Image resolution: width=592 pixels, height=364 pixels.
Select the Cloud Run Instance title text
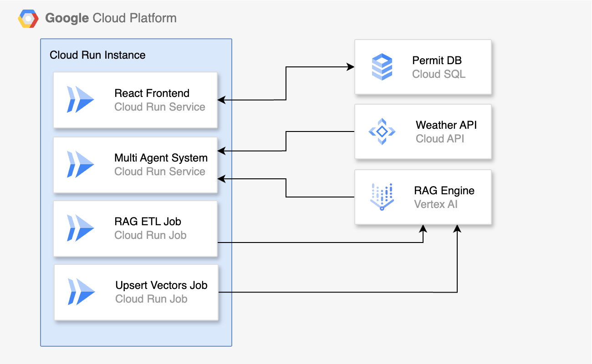[97, 55]
